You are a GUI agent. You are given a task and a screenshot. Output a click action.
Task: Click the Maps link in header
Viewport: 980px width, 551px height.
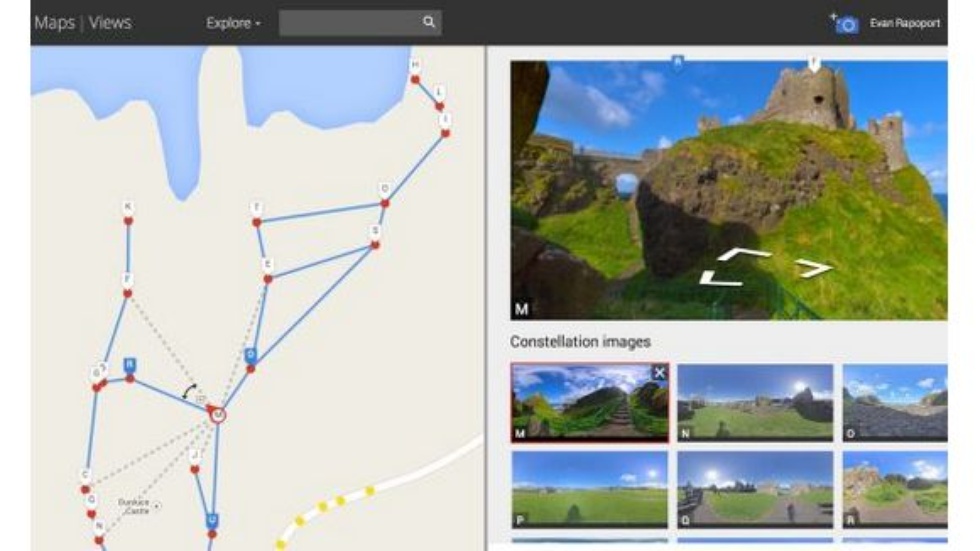coord(55,22)
